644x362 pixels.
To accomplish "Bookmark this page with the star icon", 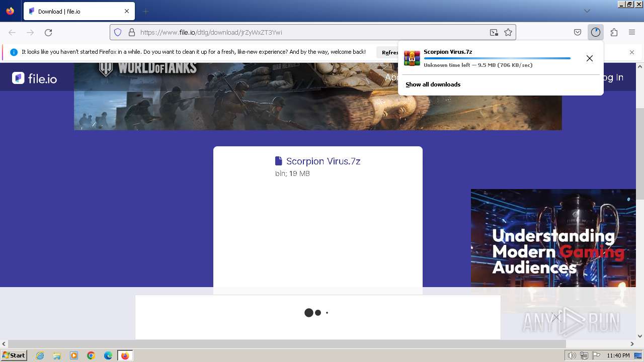I will tap(508, 32).
